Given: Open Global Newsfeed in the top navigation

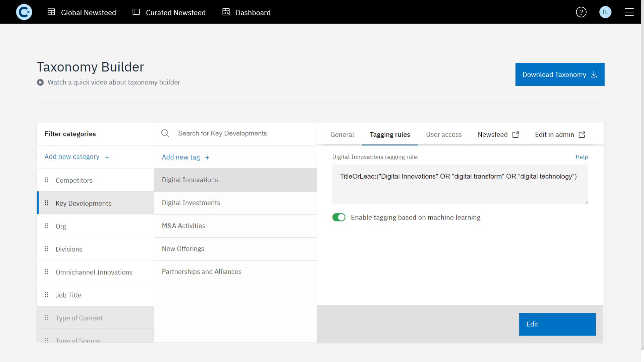Looking at the screenshot, I should (x=82, y=12).
